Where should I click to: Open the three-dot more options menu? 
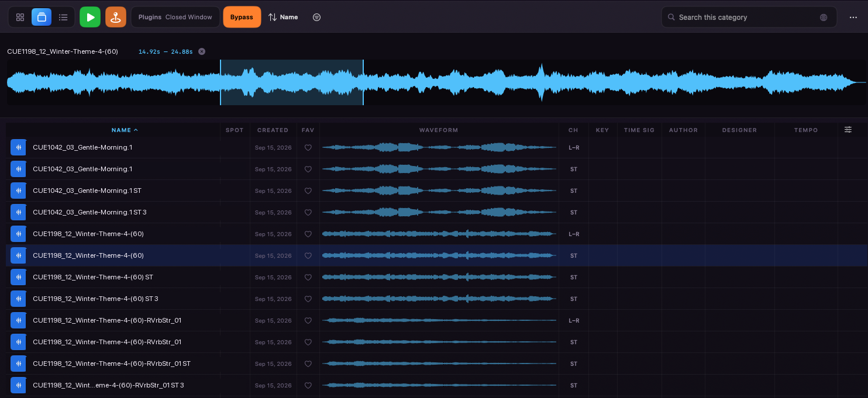(853, 18)
